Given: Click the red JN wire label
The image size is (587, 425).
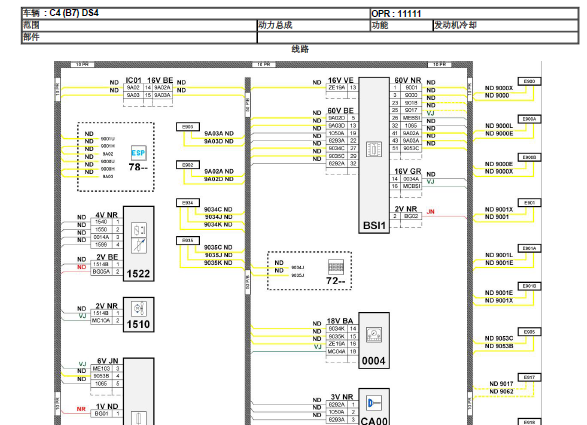Looking at the screenshot, I should (431, 212).
